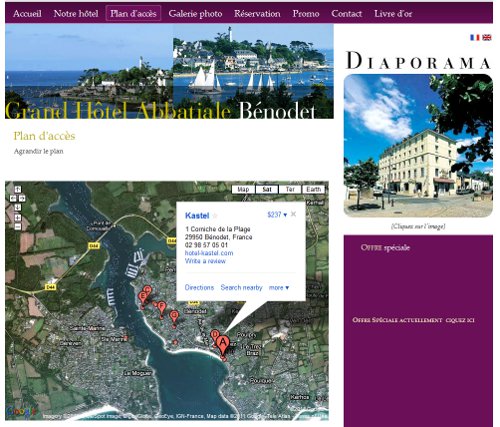The height and width of the screenshot is (427, 500).
Task: Click map marker C
Action: point(148,290)
